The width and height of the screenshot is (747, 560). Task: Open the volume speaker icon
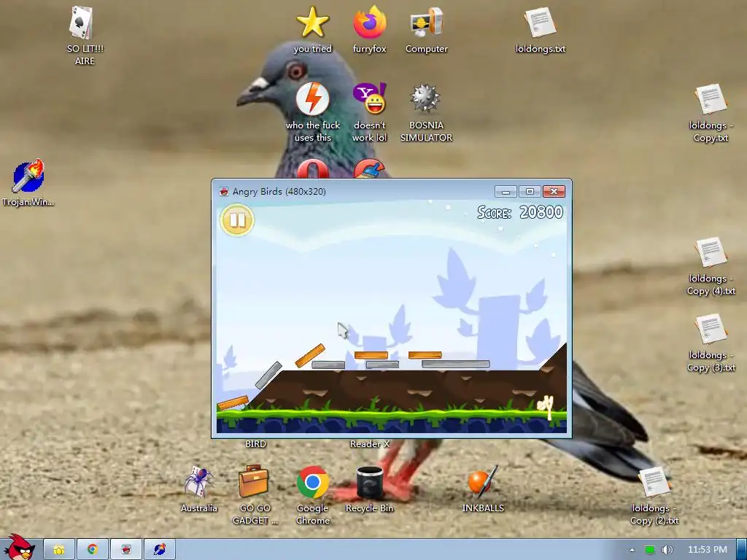(x=667, y=550)
